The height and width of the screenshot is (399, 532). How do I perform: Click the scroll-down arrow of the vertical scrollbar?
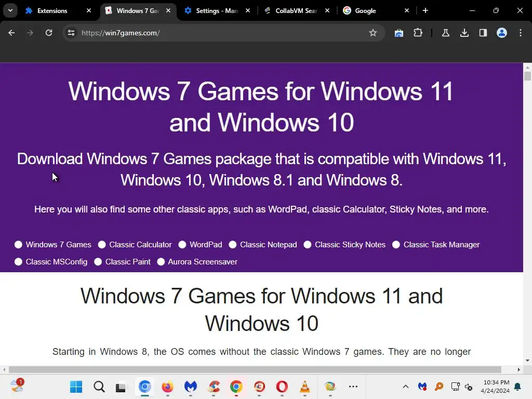tap(527, 361)
